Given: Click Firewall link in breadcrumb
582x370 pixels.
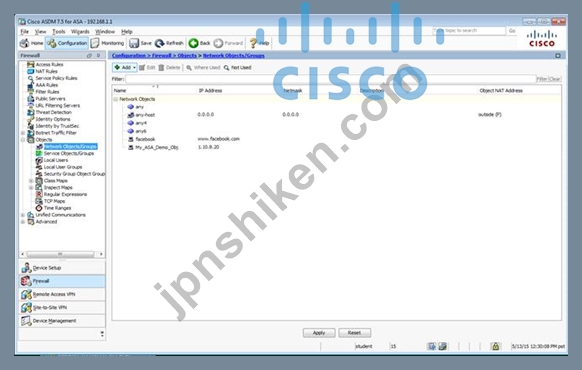Looking at the screenshot, I should [x=161, y=56].
